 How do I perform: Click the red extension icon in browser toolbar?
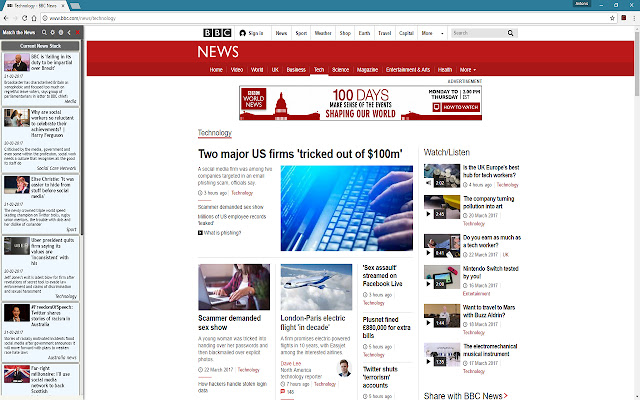(624, 18)
